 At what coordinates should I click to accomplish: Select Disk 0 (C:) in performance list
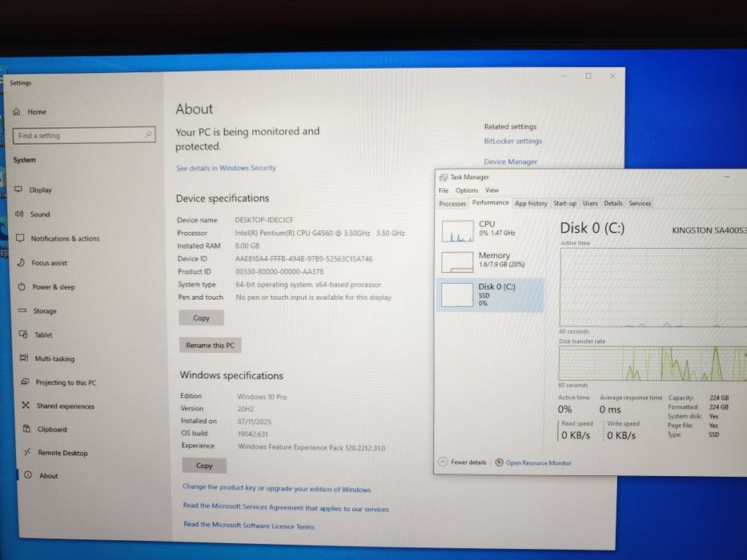tap(490, 294)
